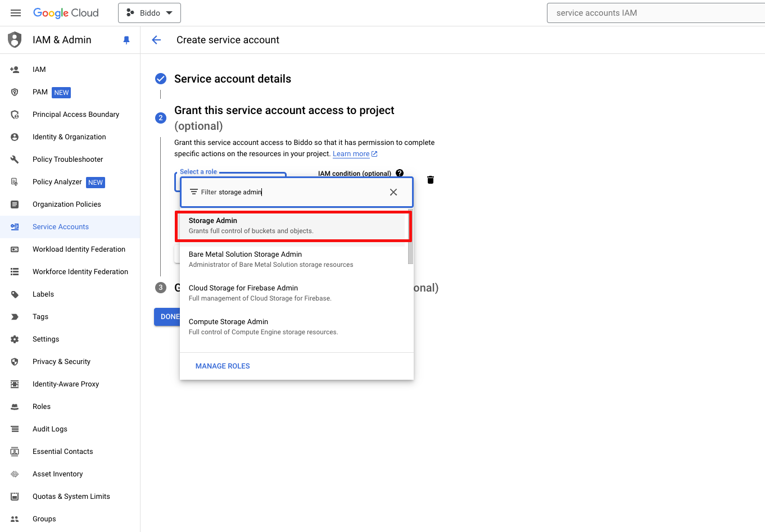Click the top search bar field
The image size is (765, 532).
(656, 13)
